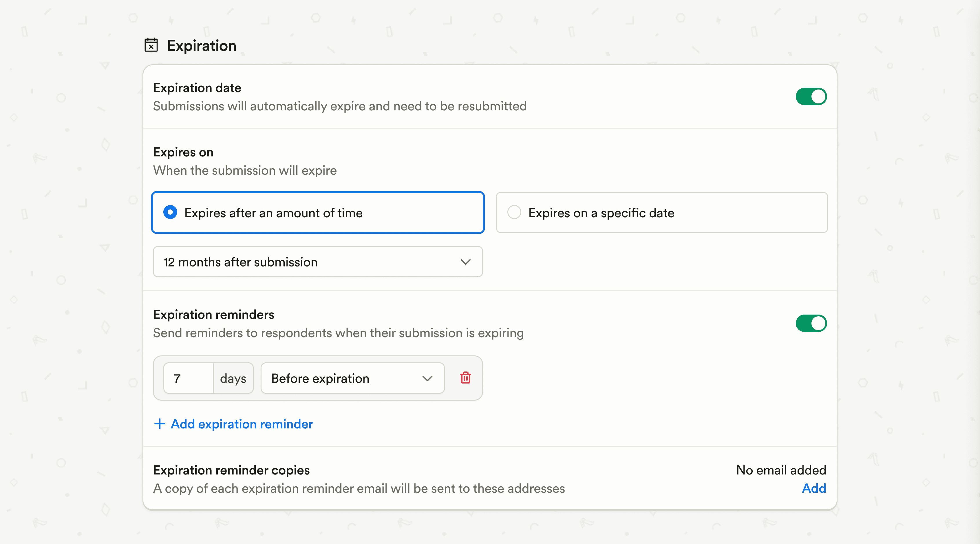Click the No email added text
This screenshot has width=980, height=544.
tap(781, 470)
